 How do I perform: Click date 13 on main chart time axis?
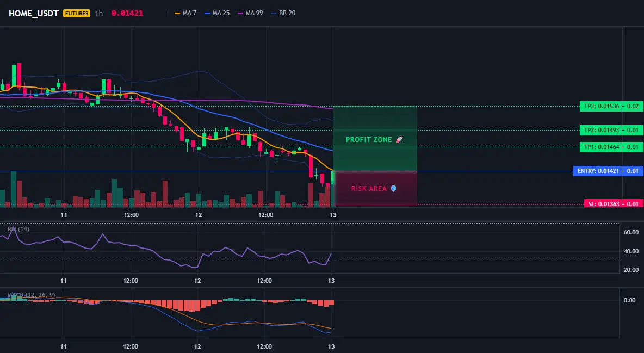point(333,215)
